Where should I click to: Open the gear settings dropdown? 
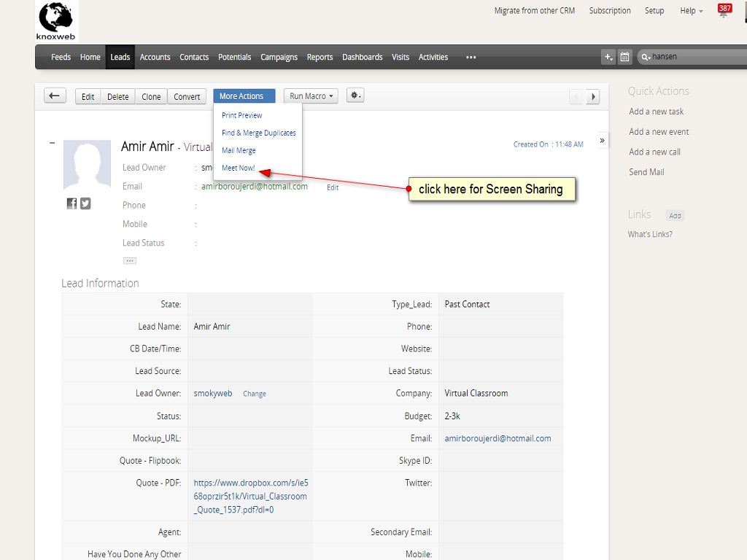coord(355,96)
